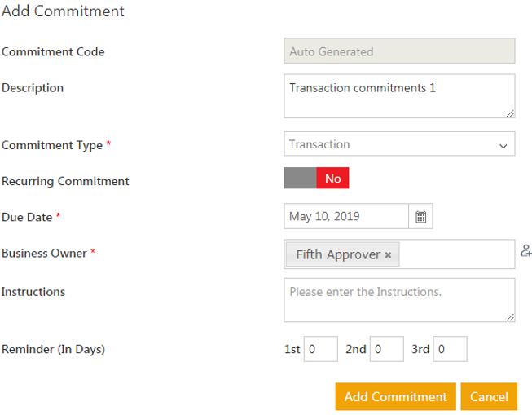Click the 3rd reminder days field
Screen dimensions: 532x415
[x=450, y=349]
